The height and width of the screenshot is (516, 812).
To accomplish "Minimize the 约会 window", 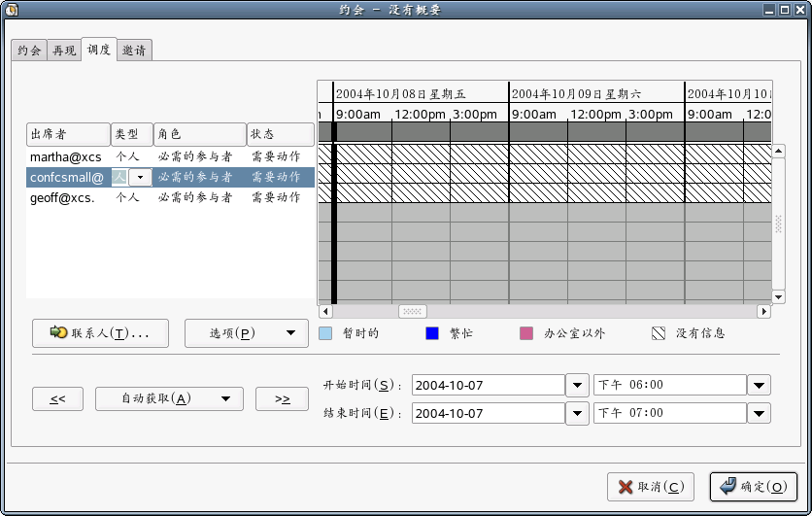I will [769, 10].
